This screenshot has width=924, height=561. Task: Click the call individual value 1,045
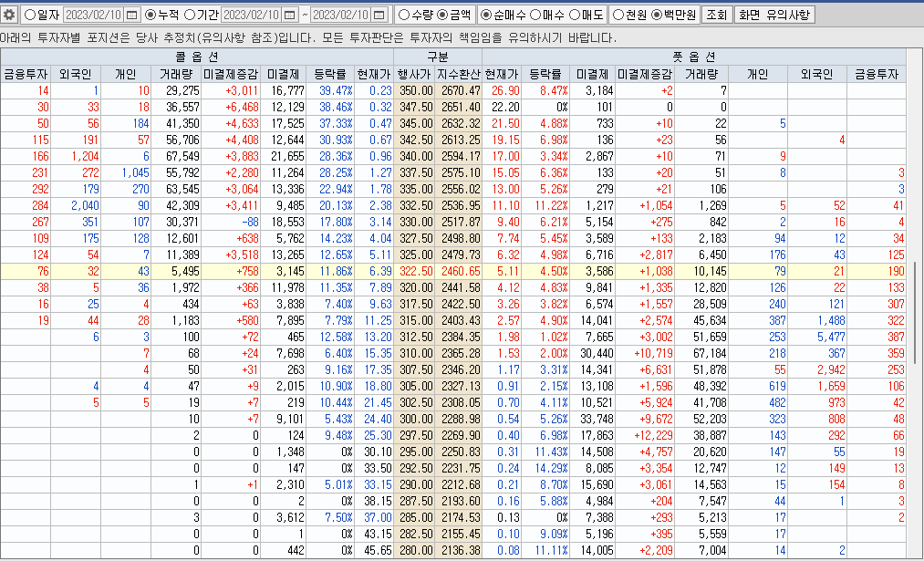click(x=126, y=172)
